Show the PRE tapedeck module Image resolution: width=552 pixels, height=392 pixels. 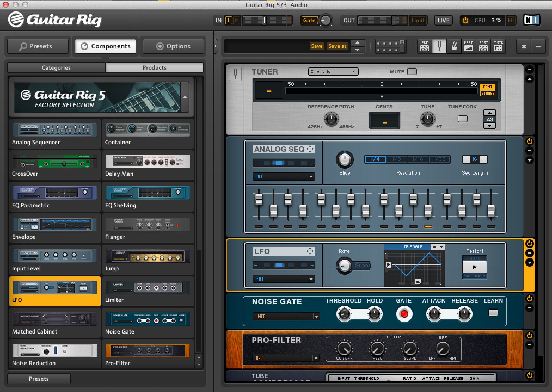pos(424,46)
